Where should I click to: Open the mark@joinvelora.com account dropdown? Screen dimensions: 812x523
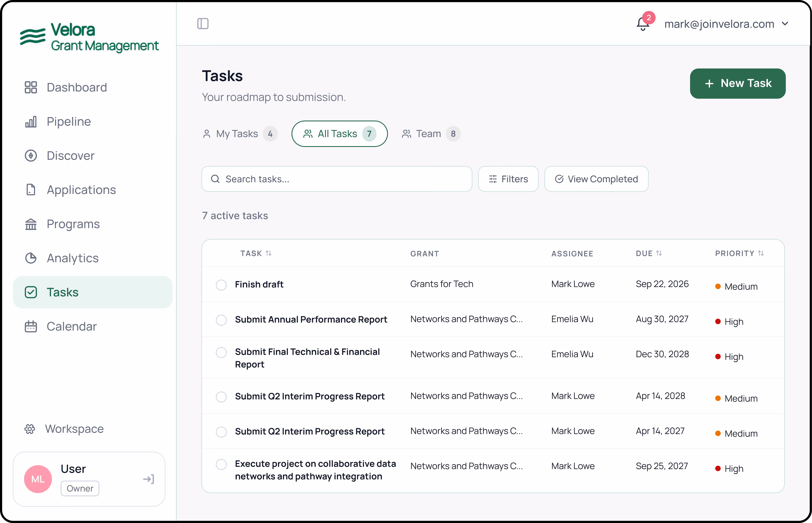click(726, 24)
